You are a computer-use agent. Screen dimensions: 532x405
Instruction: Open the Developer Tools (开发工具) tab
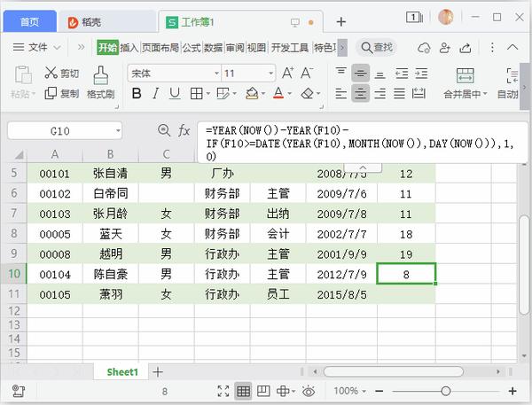289,48
